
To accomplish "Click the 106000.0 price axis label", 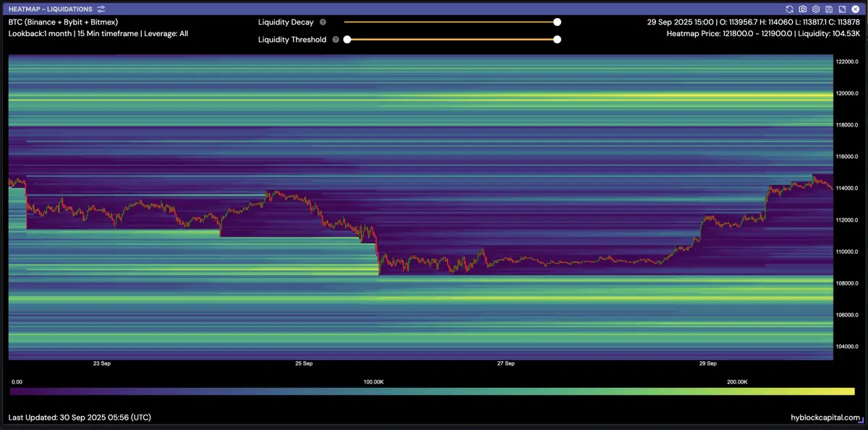I will tap(847, 315).
